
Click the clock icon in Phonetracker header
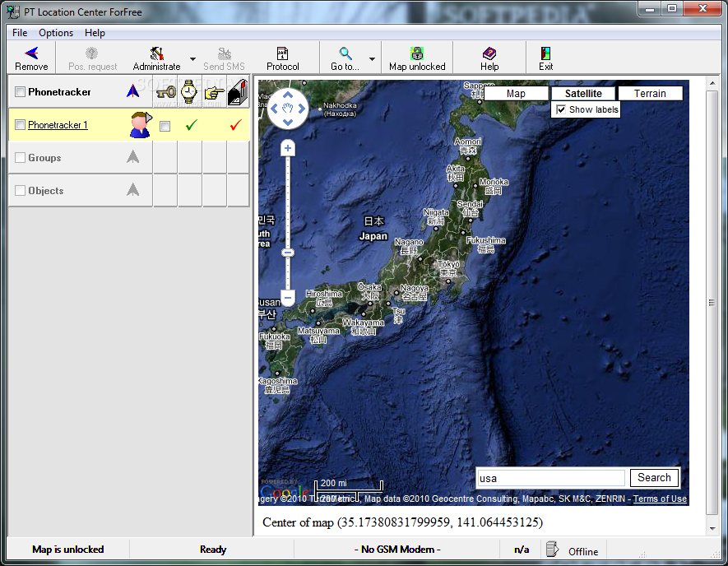pyautogui.click(x=188, y=91)
